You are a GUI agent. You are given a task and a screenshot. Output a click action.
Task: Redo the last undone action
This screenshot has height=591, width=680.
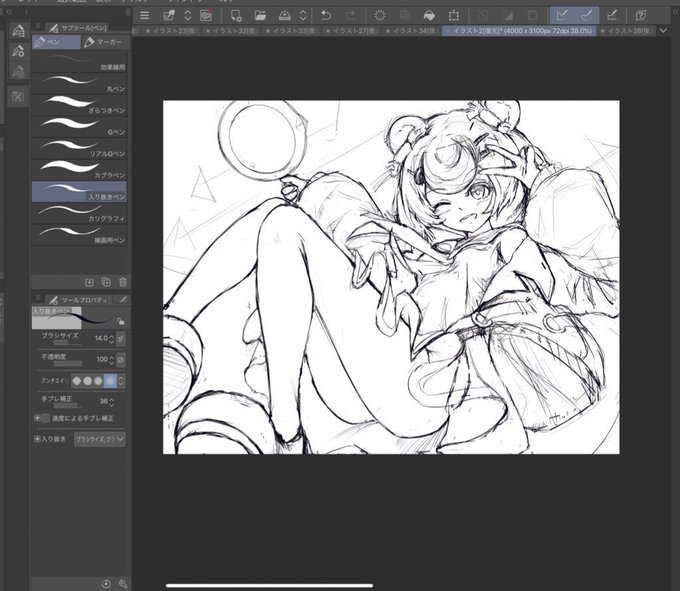click(x=350, y=16)
